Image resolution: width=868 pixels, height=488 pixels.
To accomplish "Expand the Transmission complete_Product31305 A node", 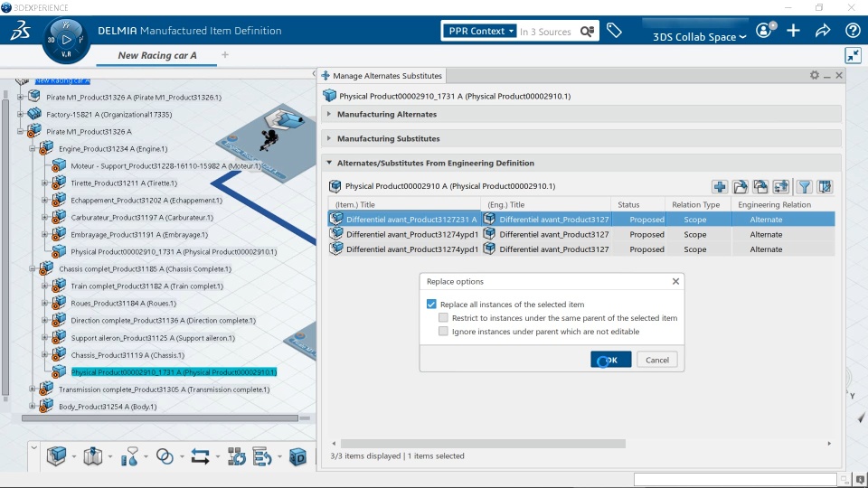I will [x=33, y=389].
